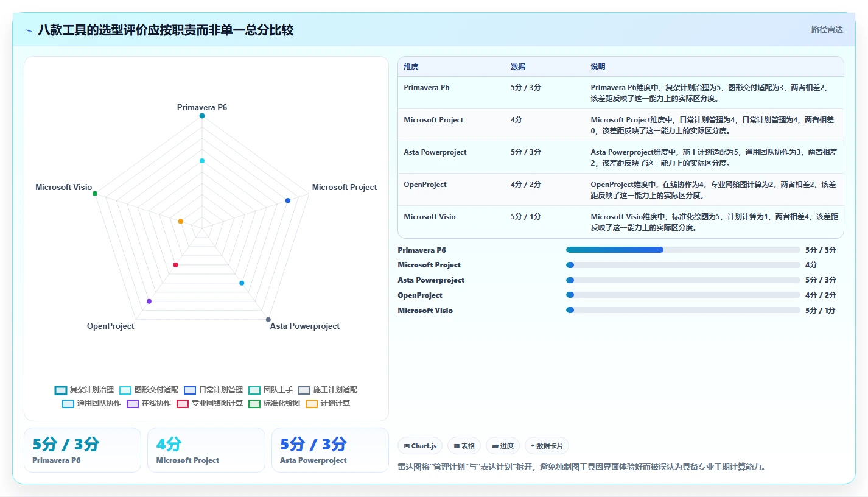The image size is (868, 497).
Task: Click the gray data point near Asta Powerproject
Action: (x=268, y=320)
